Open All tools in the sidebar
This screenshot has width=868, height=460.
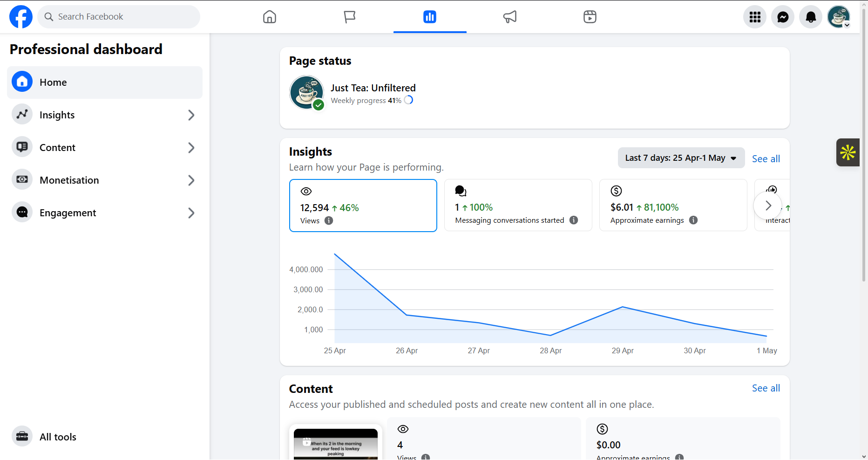coord(105,437)
